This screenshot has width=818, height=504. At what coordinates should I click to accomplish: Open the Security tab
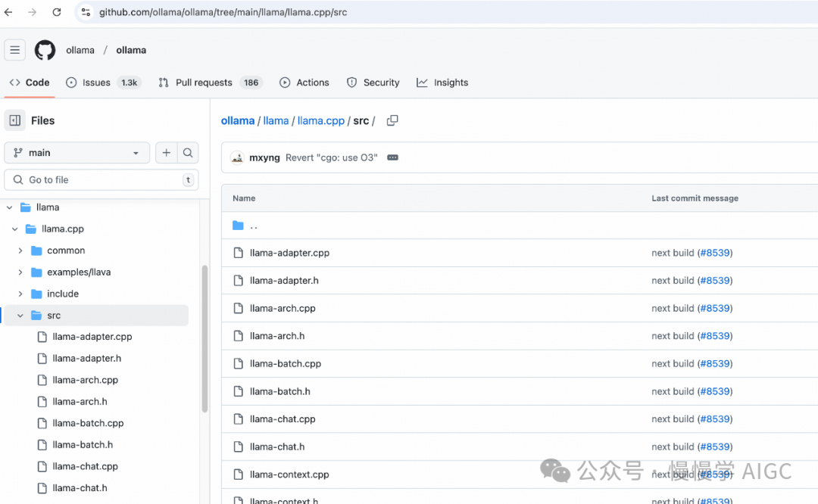tap(373, 82)
